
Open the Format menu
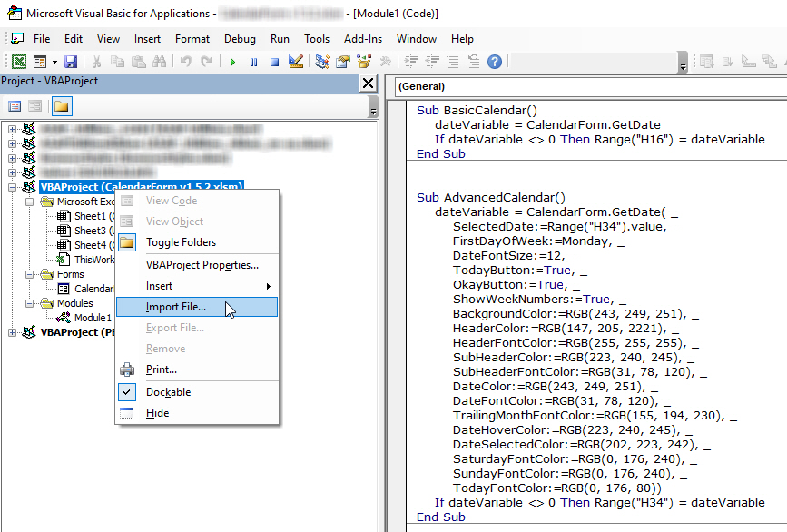click(x=192, y=39)
